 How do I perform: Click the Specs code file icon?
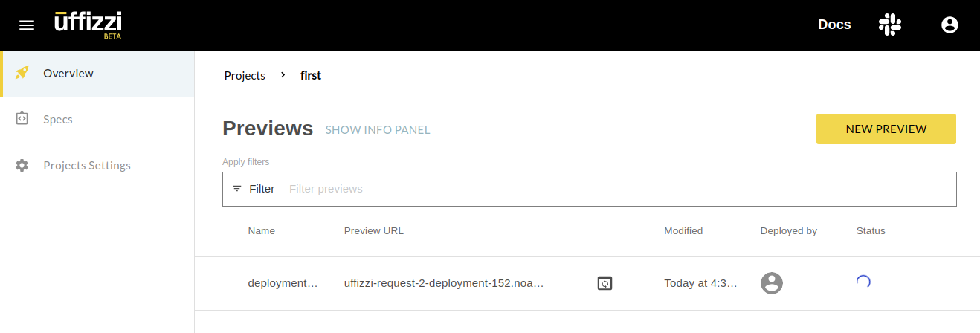22,119
